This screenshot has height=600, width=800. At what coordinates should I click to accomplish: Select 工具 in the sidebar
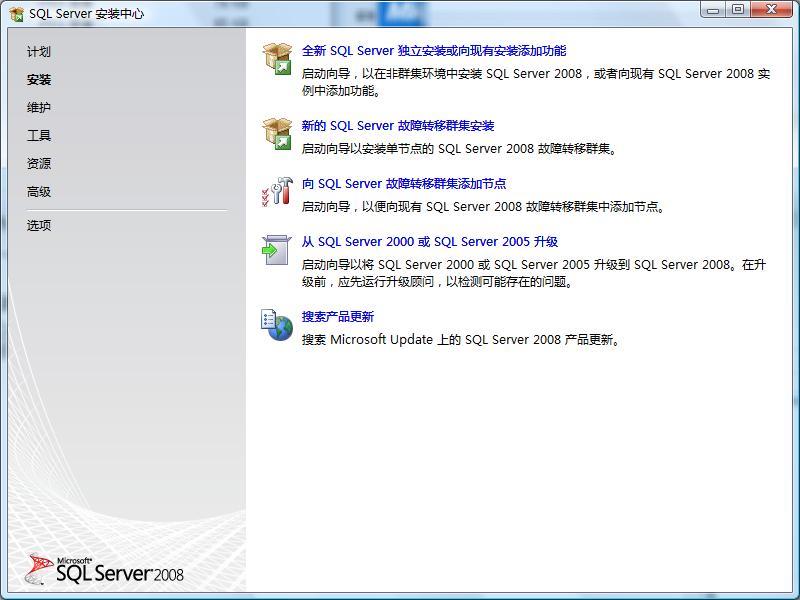38,135
